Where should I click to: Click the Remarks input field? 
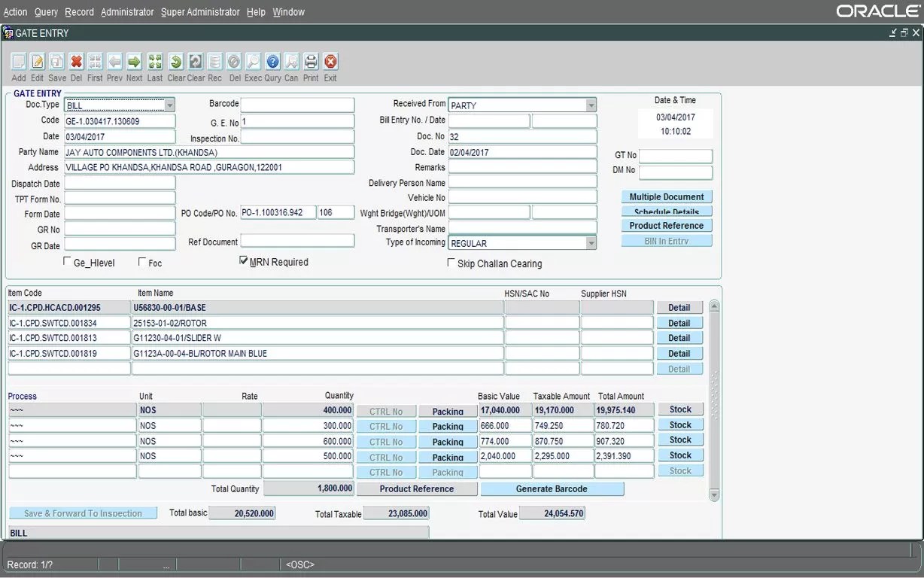coord(522,167)
